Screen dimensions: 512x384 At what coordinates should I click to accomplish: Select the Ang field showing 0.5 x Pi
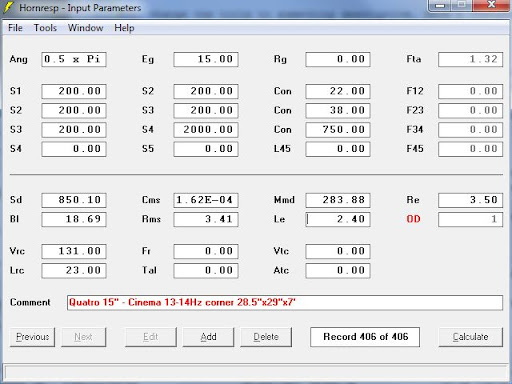coord(74,59)
